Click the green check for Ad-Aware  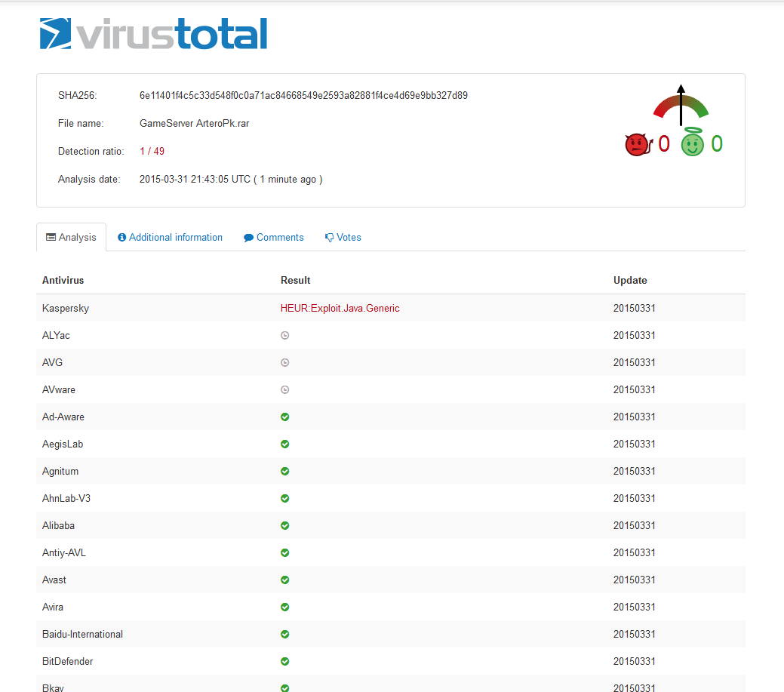point(285,417)
